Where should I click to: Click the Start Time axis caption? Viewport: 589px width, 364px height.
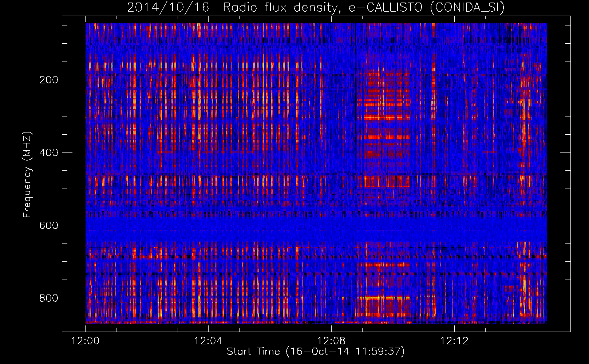tap(316, 352)
